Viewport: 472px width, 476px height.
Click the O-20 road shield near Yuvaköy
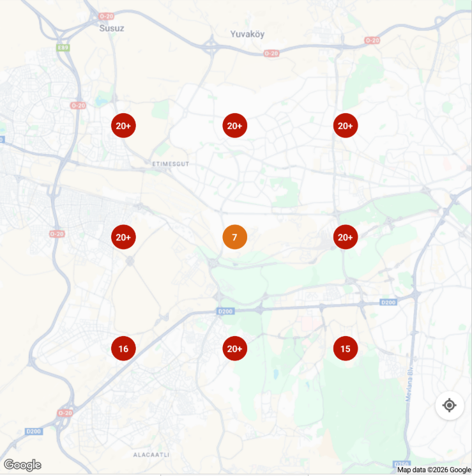271,54
